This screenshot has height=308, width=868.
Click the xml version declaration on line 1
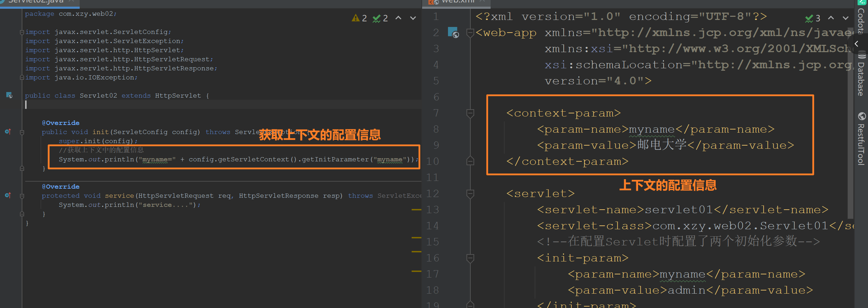click(x=621, y=16)
